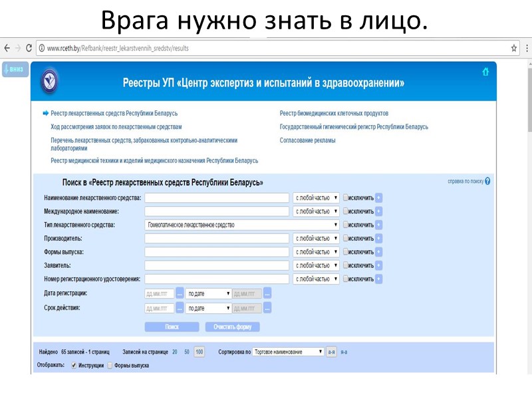The width and height of the screenshot is (532, 399).
Task: Uncheck the Инструкции display checkbox
Action: tap(74, 365)
